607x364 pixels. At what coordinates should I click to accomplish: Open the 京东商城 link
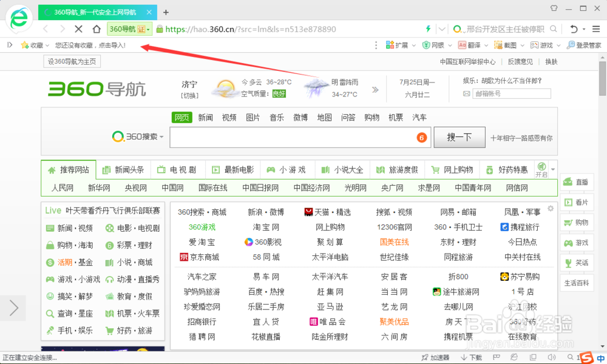point(200,257)
